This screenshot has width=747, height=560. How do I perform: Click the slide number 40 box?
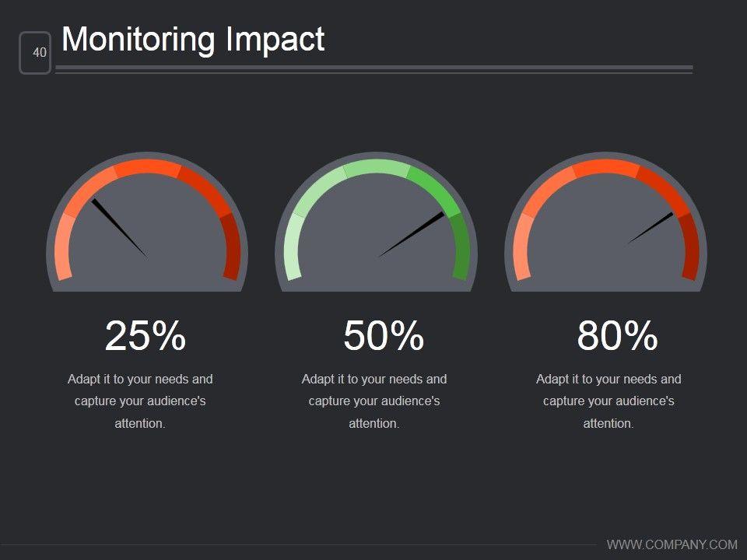pyautogui.click(x=35, y=53)
